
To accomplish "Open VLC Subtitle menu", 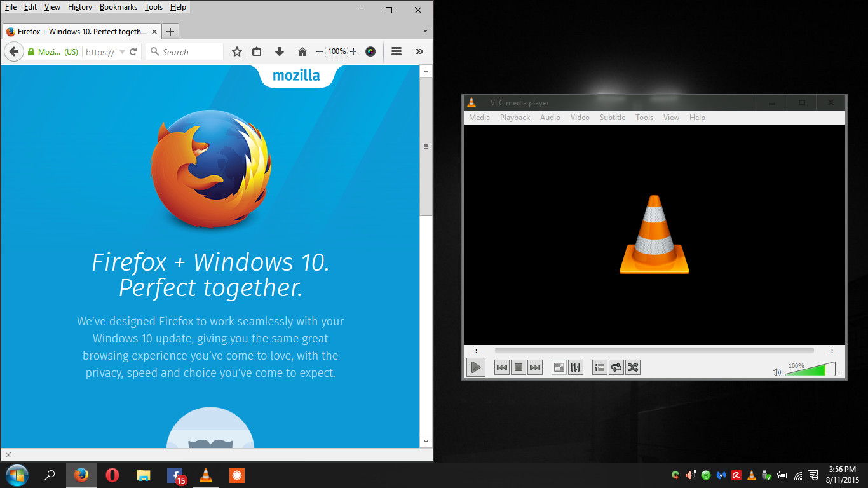I will pyautogui.click(x=613, y=118).
